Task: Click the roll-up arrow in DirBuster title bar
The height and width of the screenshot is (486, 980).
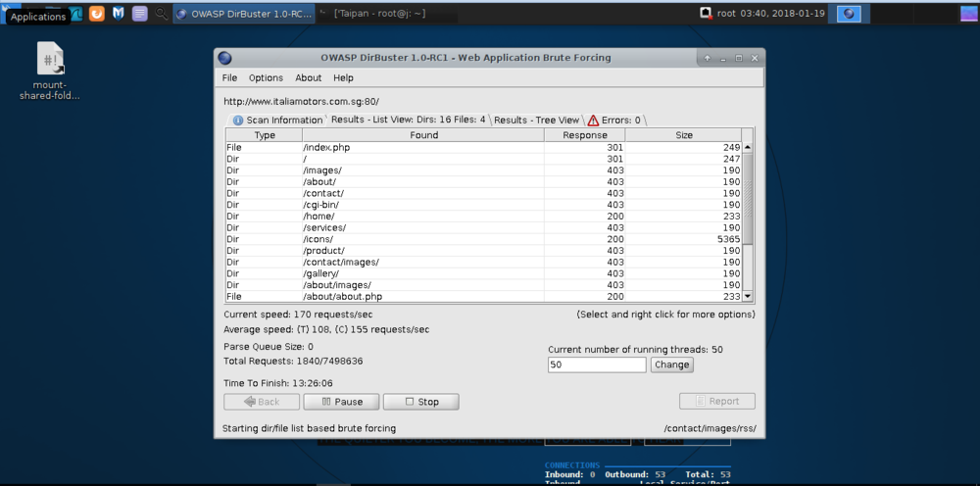Action: 707,58
